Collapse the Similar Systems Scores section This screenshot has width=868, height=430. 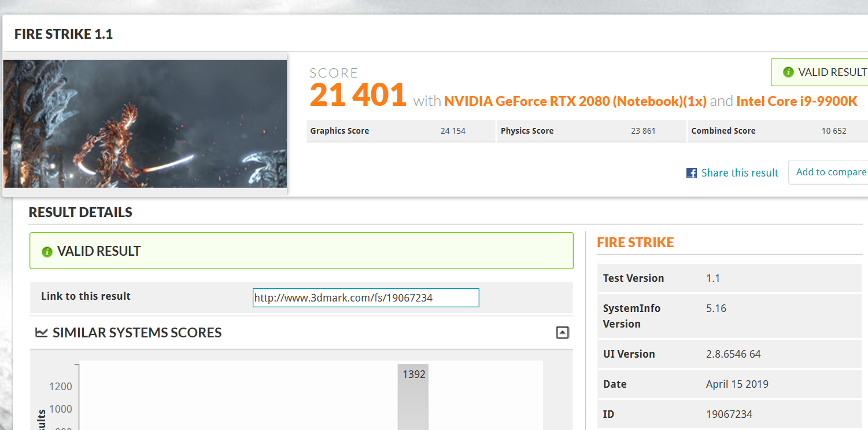(562, 333)
